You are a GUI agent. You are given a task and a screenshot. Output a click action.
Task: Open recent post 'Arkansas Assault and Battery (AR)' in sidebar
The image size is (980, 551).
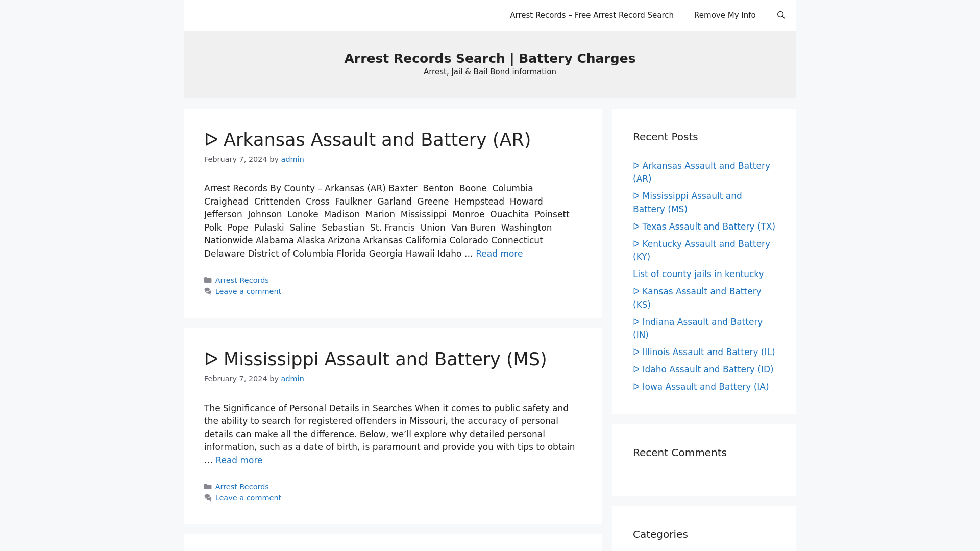click(701, 172)
